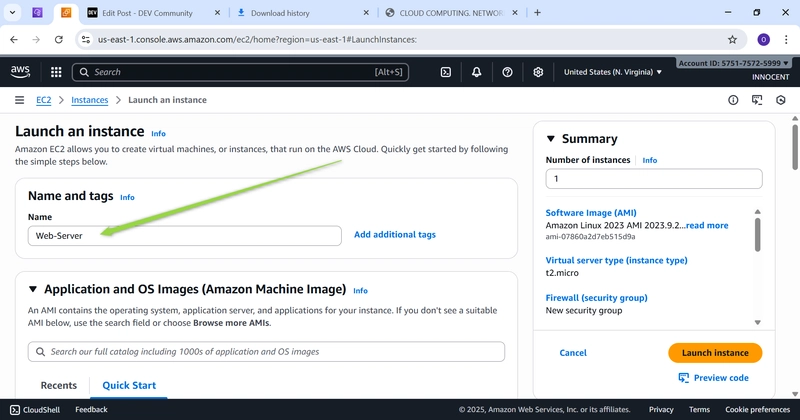
Task: Open the AWS help question mark menu
Action: tap(507, 72)
